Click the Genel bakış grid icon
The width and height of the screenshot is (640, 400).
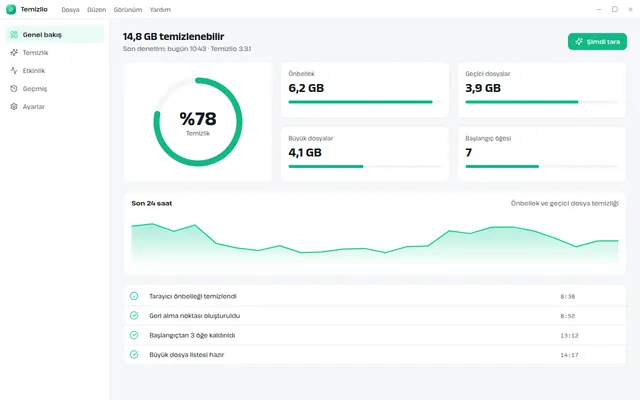point(14,35)
